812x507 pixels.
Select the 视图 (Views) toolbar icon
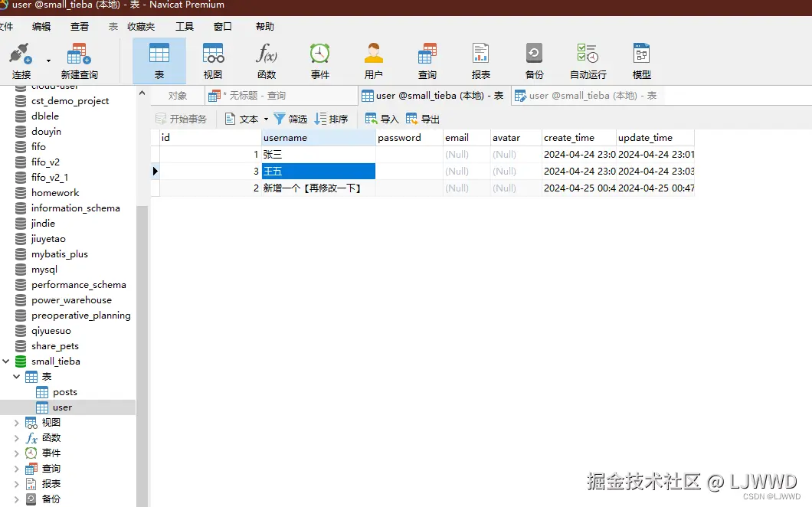coord(212,60)
